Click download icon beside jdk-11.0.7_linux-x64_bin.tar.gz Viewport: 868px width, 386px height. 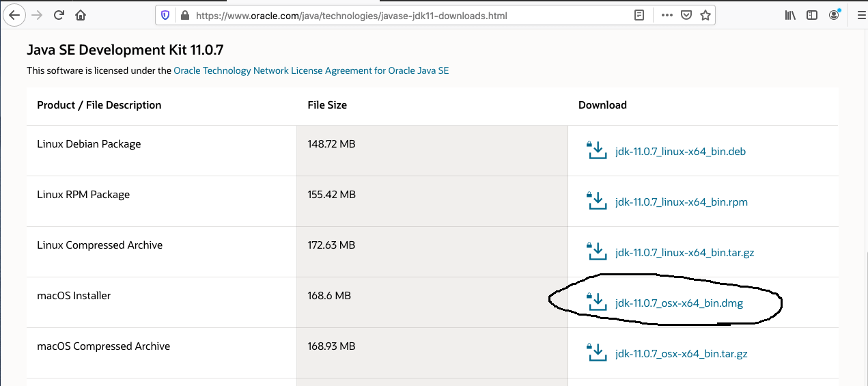click(597, 251)
